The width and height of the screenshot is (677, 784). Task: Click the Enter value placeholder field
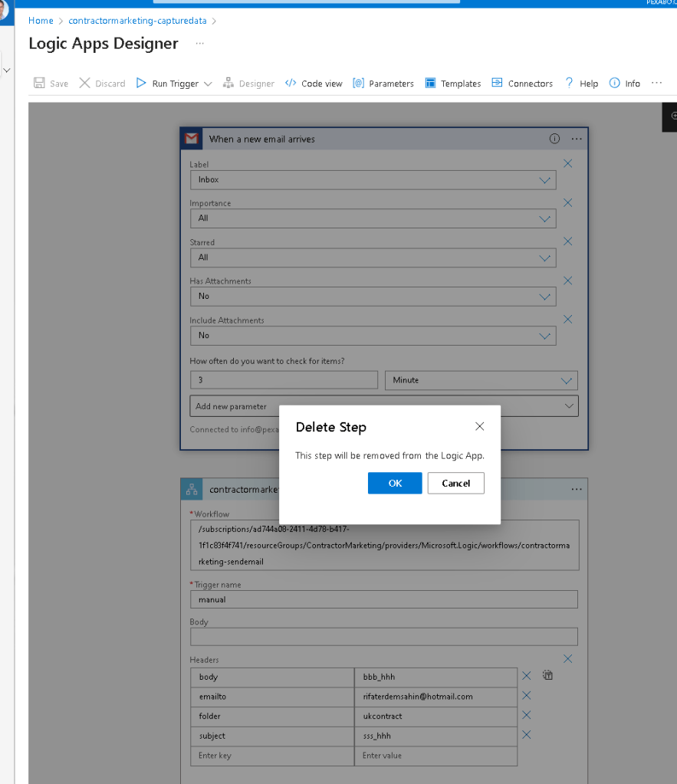pyautogui.click(x=435, y=756)
